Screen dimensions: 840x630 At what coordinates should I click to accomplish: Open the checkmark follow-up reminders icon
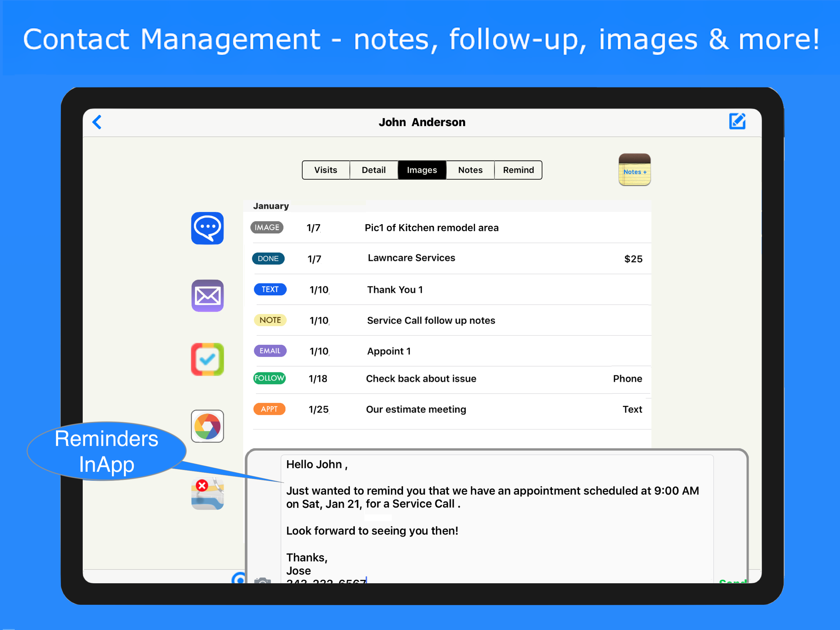(207, 360)
